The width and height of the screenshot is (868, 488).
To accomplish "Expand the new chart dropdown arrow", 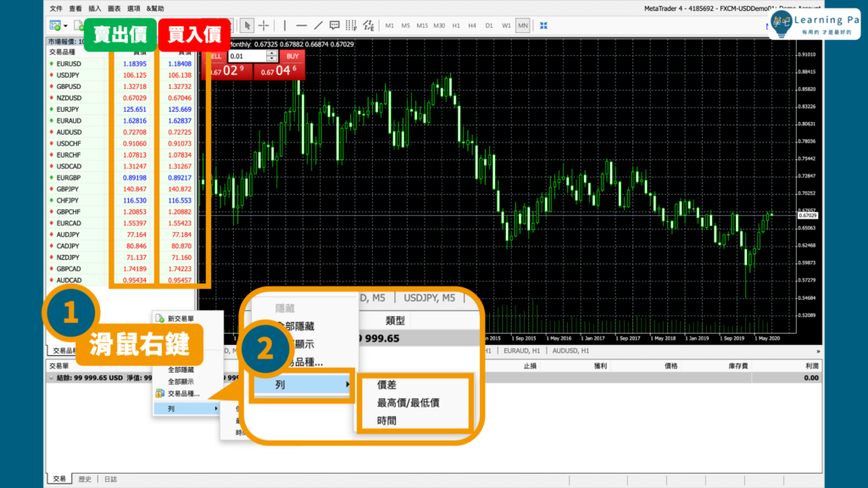I will tap(65, 26).
